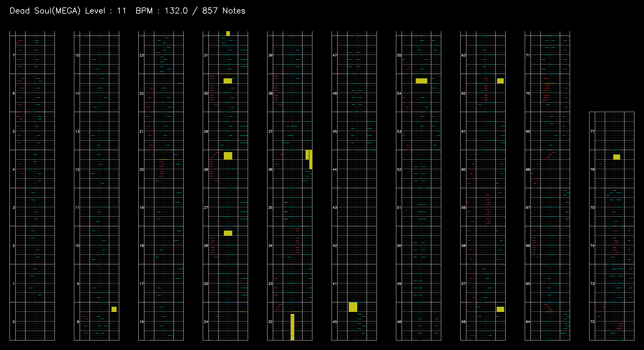Select the tall yellow hold in measure 32
Viewport: 644px width, 350px height.
[x=293, y=327]
